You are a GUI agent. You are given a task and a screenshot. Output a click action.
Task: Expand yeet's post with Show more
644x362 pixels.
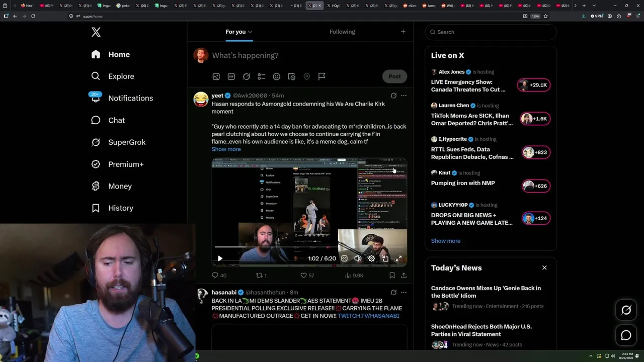(x=226, y=149)
